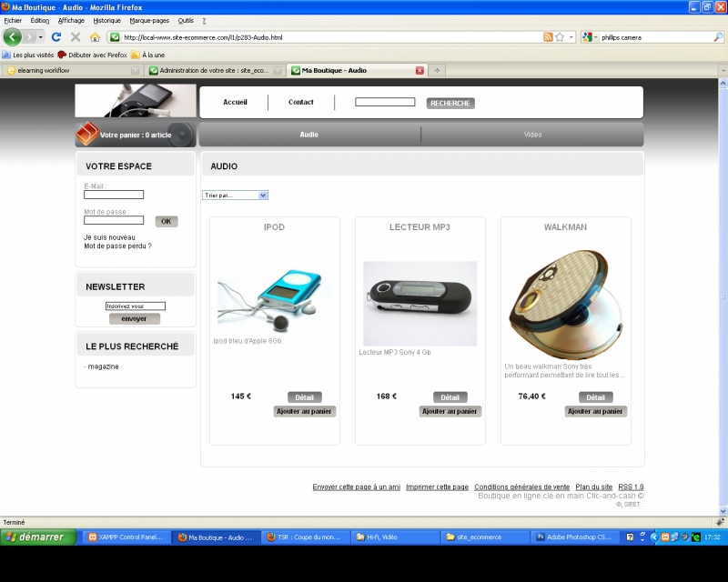Open the Google search engine icon selector

click(x=590, y=37)
